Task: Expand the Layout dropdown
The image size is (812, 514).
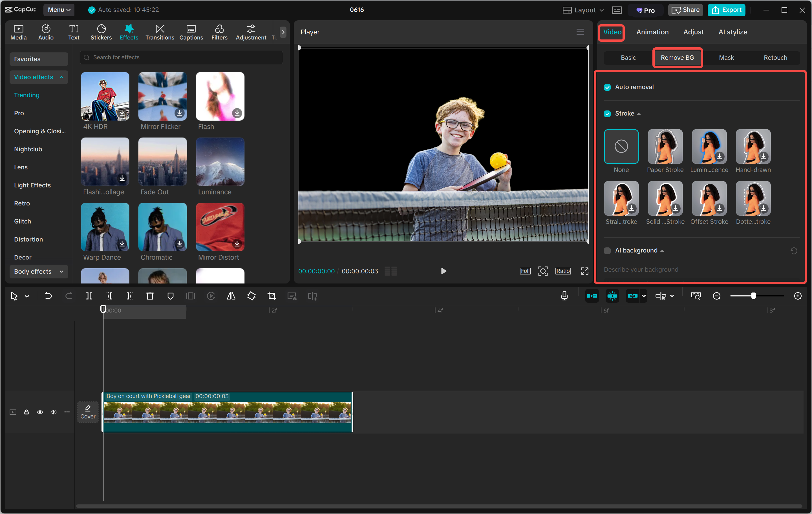Action: tap(582, 10)
